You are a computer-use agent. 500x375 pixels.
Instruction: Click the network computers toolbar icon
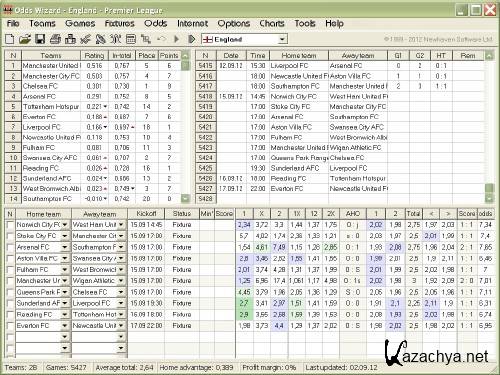[x=70, y=39]
